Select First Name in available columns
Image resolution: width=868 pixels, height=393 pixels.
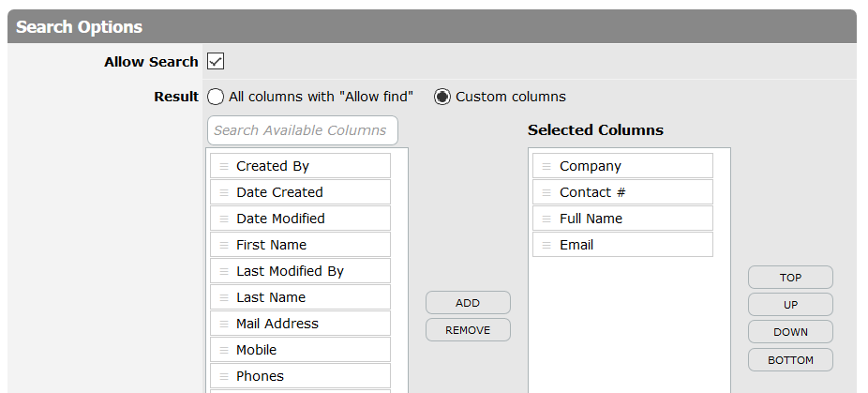(300, 245)
